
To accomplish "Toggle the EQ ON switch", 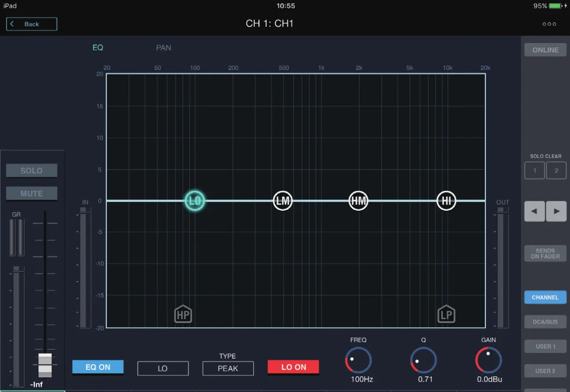I will [98, 367].
